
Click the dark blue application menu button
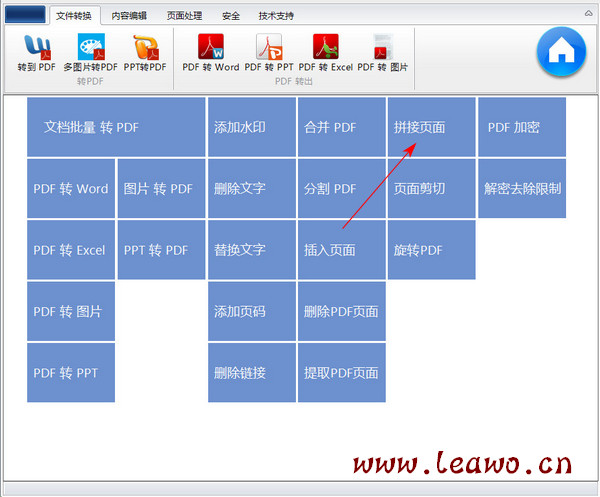point(25,15)
